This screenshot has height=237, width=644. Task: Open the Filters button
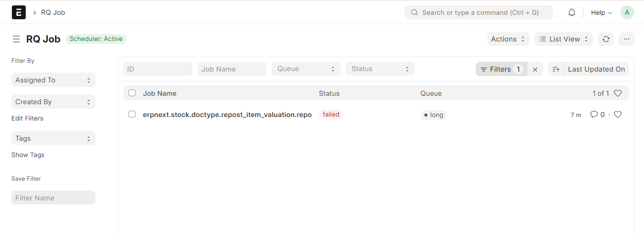coord(501,69)
